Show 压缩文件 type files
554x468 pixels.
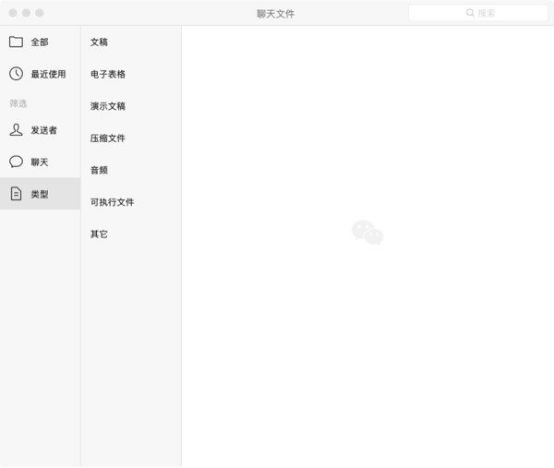pos(131,138)
